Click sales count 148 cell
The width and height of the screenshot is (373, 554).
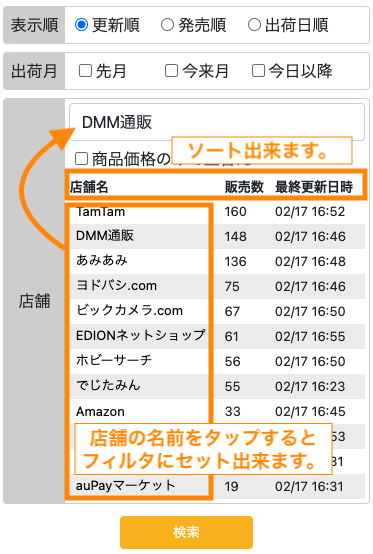(x=236, y=236)
